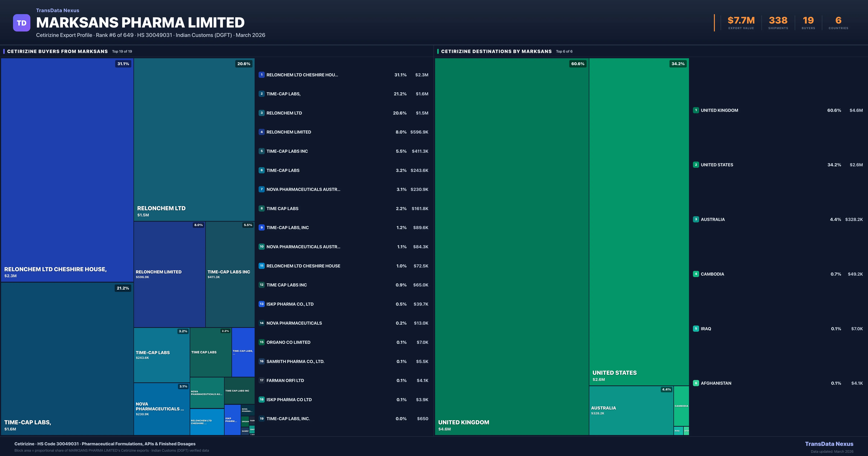This screenshot has width=868, height=456.
Task: Select the rank badge beside RELONCHEM LTD CHESHIRE HOU
Action: tap(262, 75)
